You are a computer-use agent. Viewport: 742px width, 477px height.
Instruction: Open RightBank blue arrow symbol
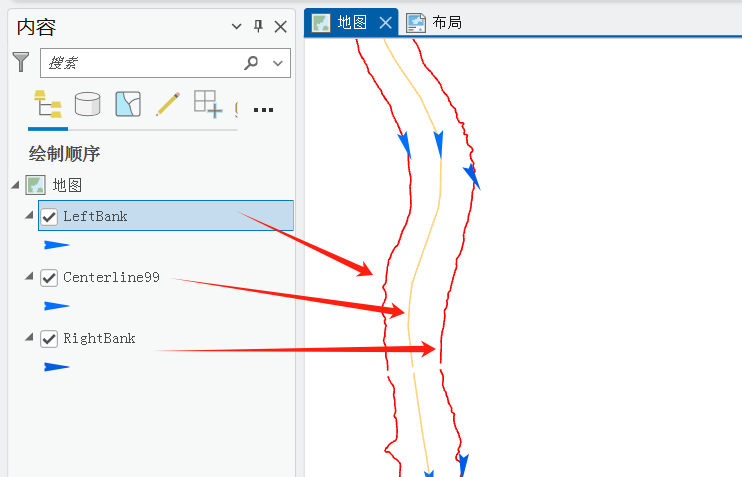pos(56,367)
